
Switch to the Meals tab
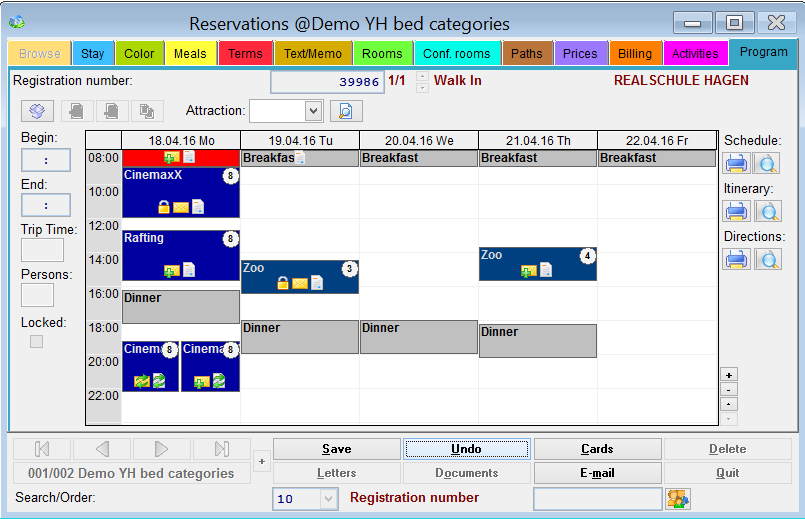point(190,53)
